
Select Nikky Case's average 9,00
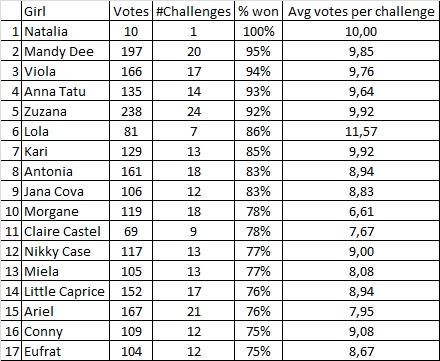coord(361,251)
